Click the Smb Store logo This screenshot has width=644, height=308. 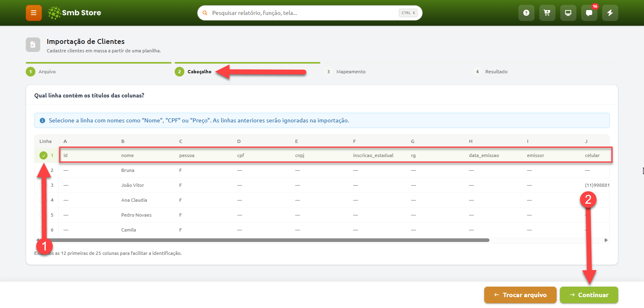[x=74, y=13]
